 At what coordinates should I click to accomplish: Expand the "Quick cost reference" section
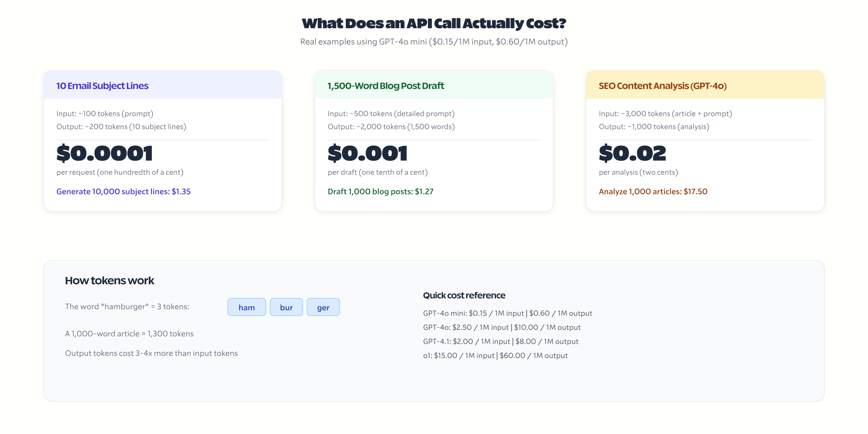(464, 295)
